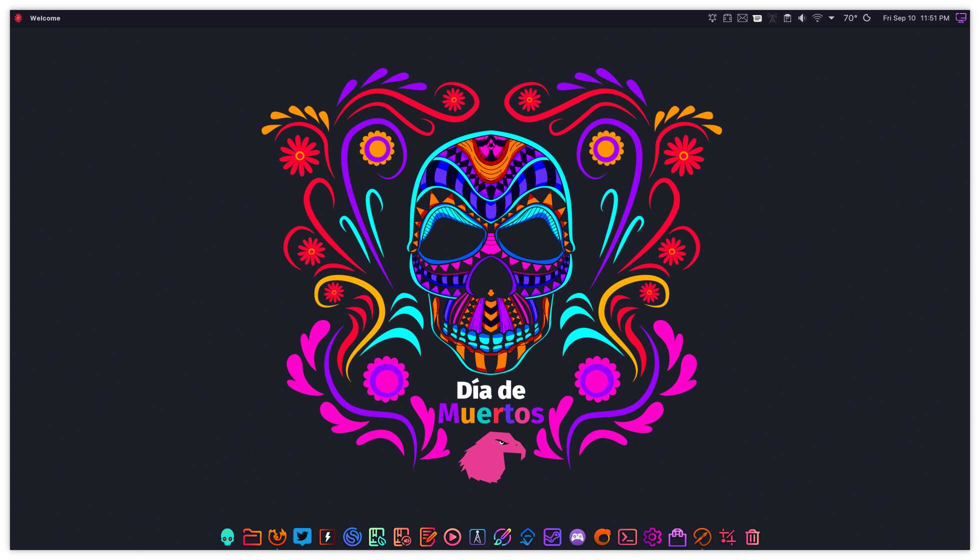Screen dimensions: 980x560
Task: Open the red launcher icon in top-left corner
Action: [18, 18]
